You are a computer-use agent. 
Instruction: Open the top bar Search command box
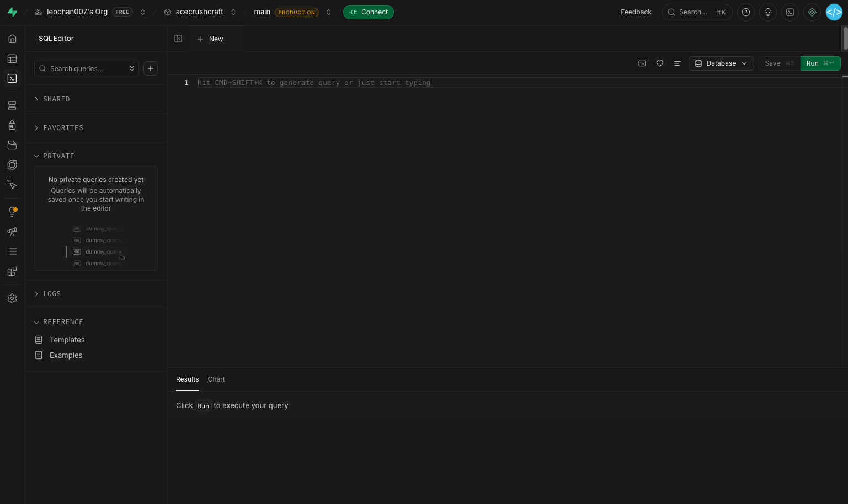point(697,12)
